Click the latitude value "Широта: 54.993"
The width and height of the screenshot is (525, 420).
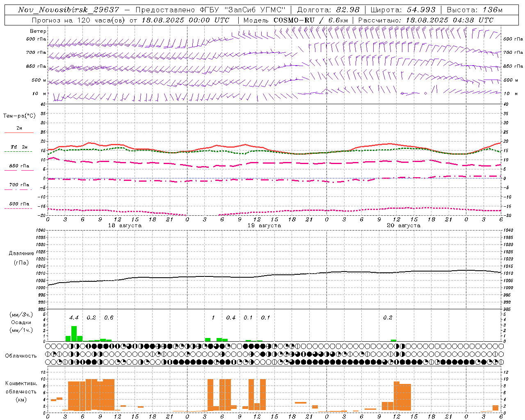tap(403, 10)
